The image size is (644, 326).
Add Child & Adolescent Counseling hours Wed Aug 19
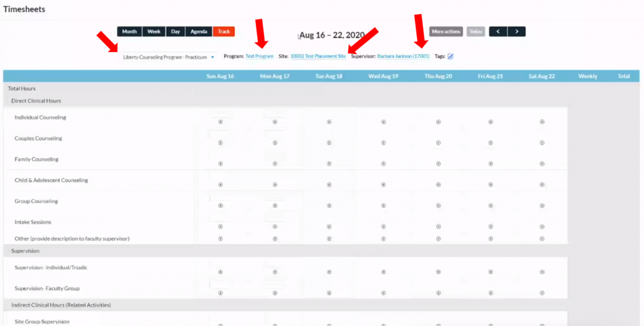pyautogui.click(x=383, y=185)
